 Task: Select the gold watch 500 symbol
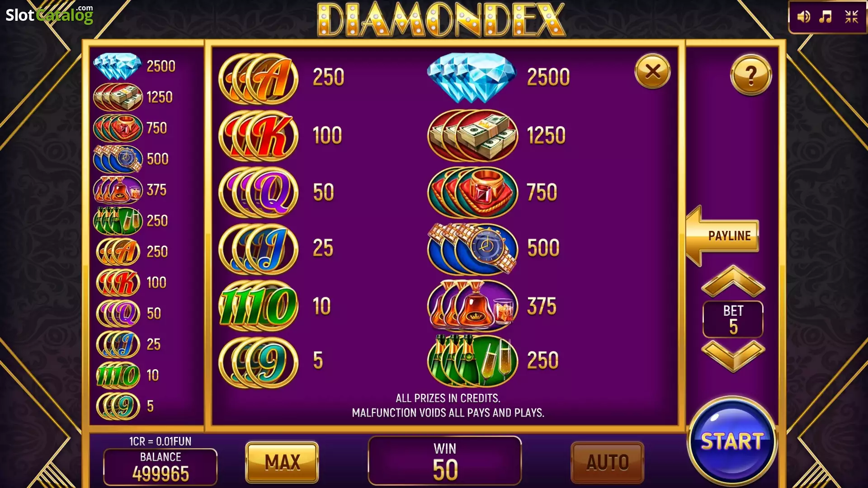pyautogui.click(x=472, y=249)
